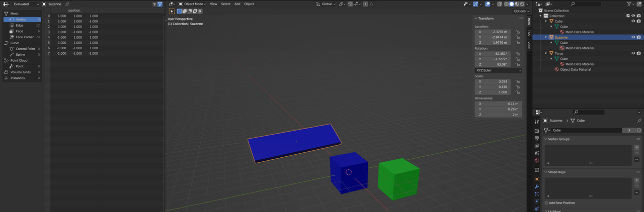Enable Add Rest Position checkbox

click(547, 203)
